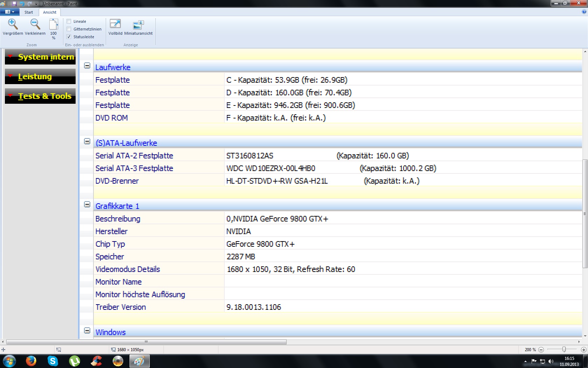Collapse the (S)ATA-Laufwerke section
The width and height of the screenshot is (588, 368).
pyautogui.click(x=87, y=141)
